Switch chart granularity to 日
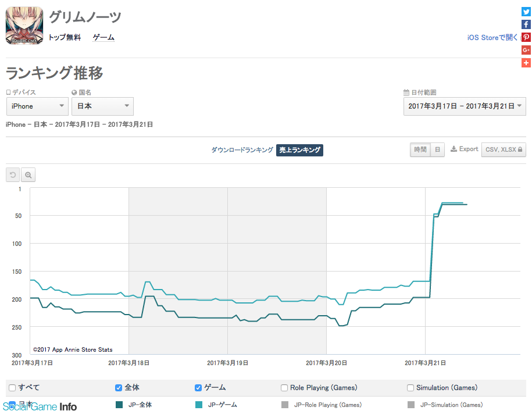 tap(438, 149)
